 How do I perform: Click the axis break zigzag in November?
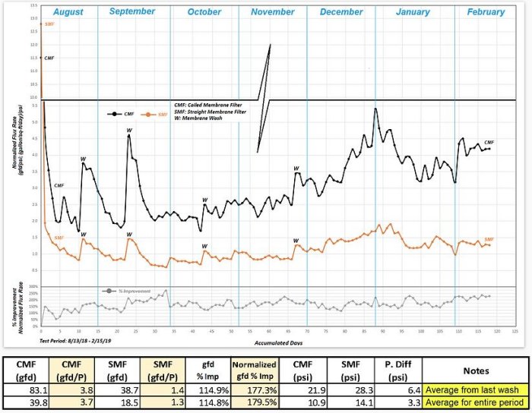pos(264,99)
